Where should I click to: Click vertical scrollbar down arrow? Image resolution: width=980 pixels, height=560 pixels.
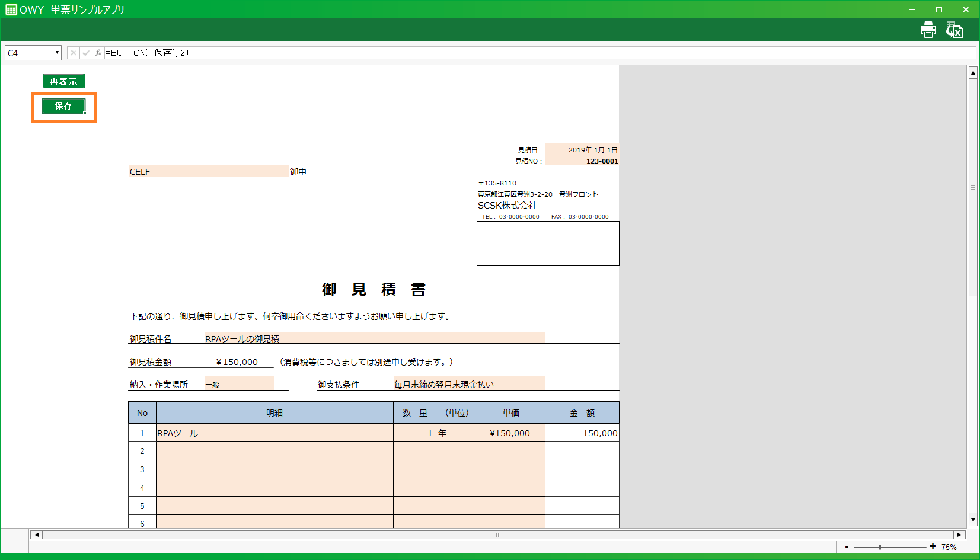pyautogui.click(x=973, y=520)
